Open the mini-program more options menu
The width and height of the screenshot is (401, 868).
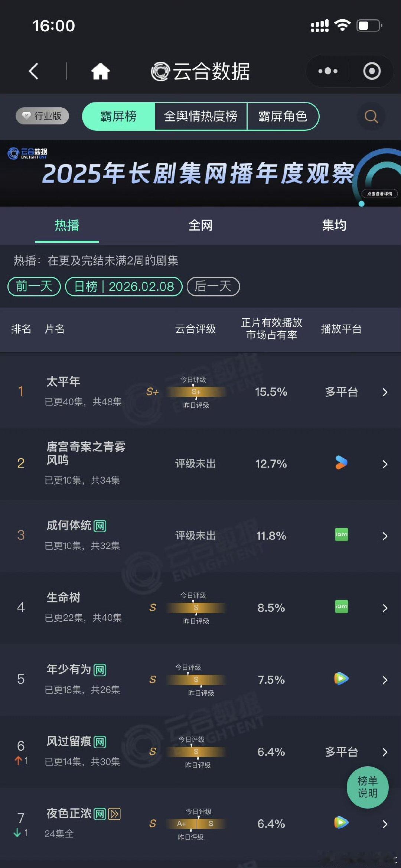[x=327, y=71]
